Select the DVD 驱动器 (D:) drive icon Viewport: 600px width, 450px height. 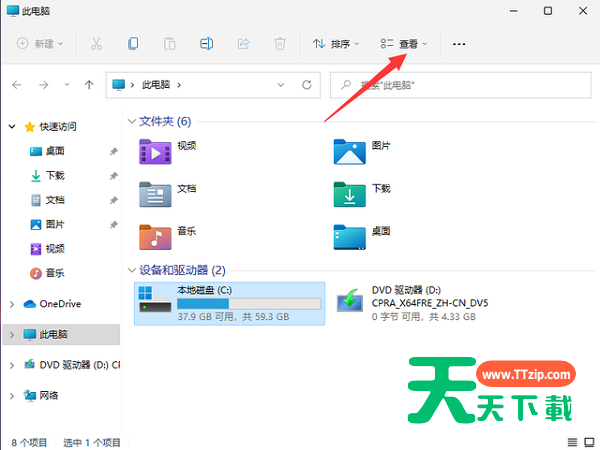[x=350, y=300]
